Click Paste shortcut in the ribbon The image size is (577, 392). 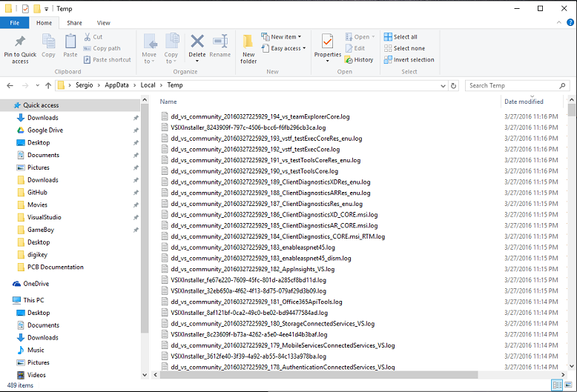point(108,59)
